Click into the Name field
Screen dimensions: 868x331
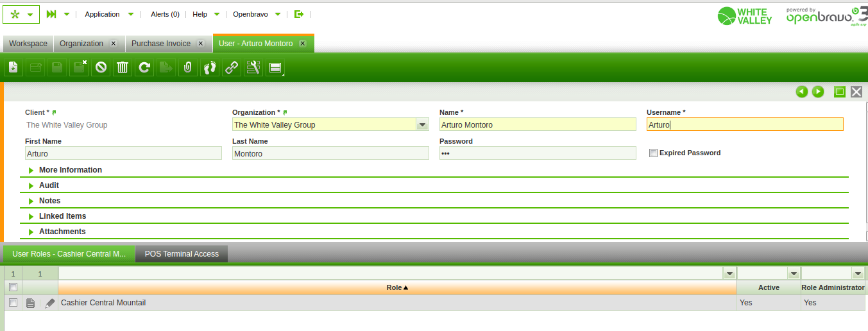538,125
